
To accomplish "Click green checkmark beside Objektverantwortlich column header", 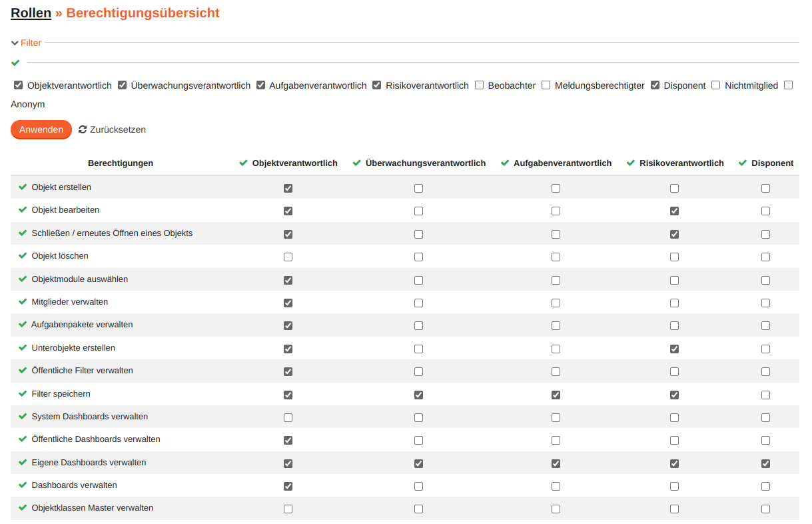I will (243, 163).
